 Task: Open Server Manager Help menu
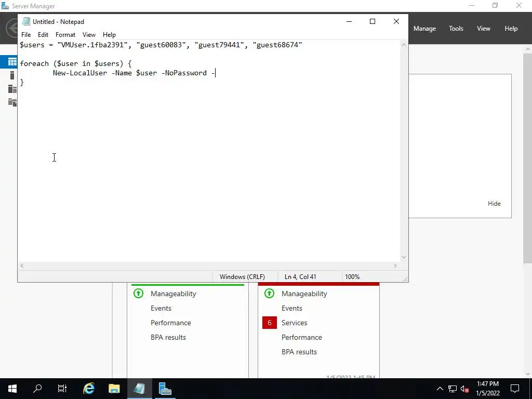click(511, 29)
